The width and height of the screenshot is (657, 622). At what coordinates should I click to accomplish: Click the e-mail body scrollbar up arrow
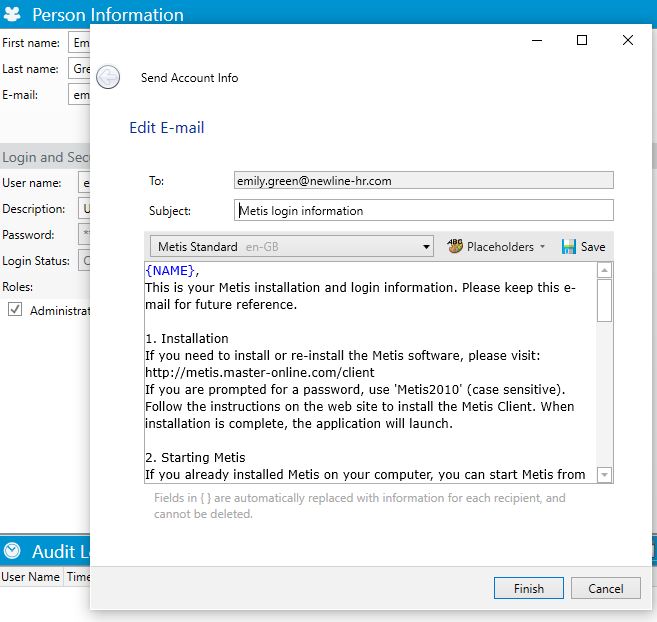point(604,270)
